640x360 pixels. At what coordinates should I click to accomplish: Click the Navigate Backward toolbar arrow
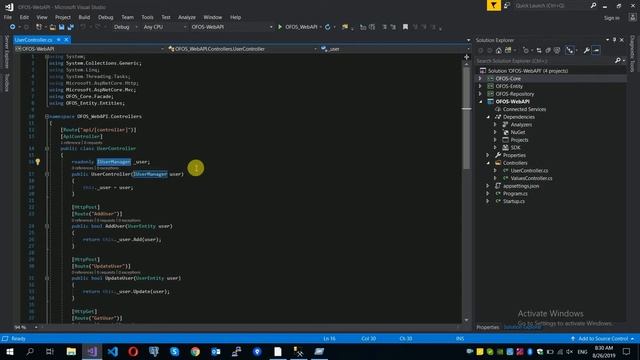[13, 27]
